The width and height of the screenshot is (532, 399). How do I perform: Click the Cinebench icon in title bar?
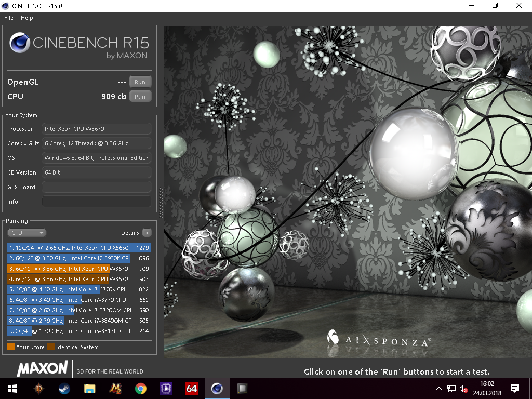5,6
